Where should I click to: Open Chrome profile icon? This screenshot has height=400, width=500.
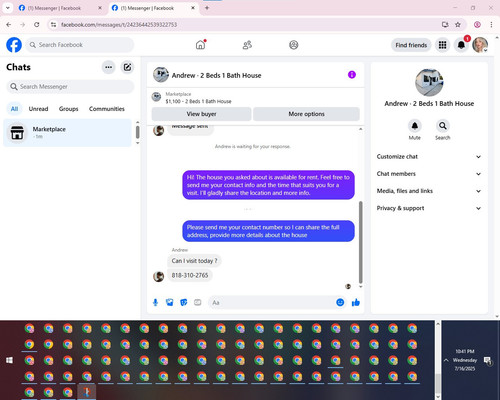point(477,24)
